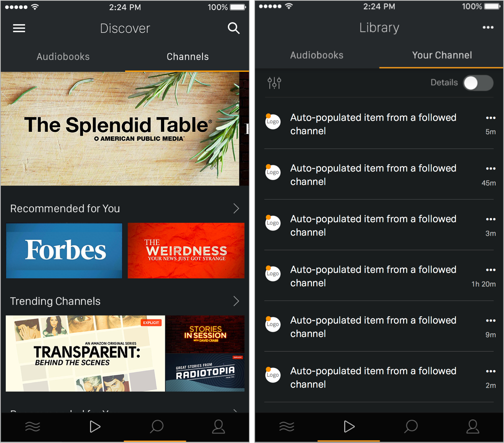Open The Splendid Table featured banner
Image resolution: width=504 pixels, height=443 pixels.
[120, 129]
